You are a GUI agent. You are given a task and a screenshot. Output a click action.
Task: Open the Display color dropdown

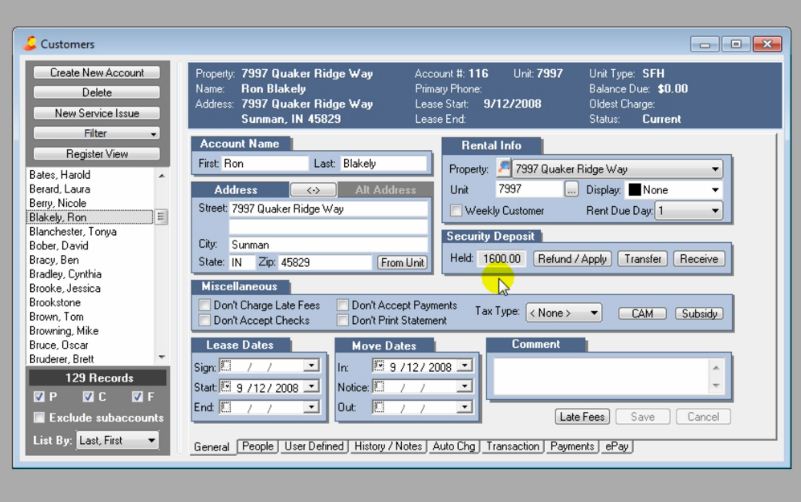click(x=715, y=190)
